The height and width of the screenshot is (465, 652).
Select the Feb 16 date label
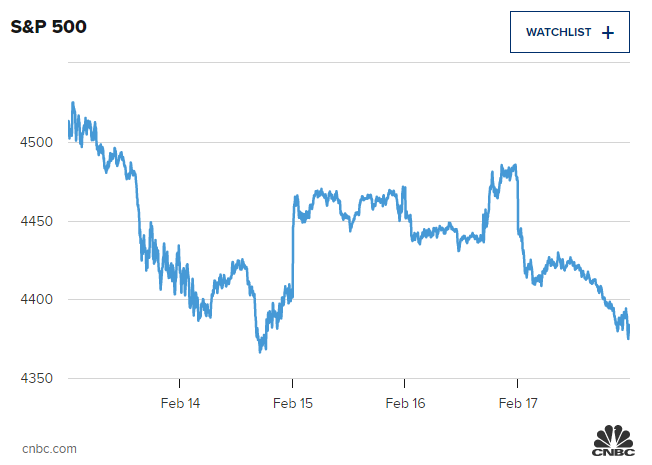[x=405, y=403]
